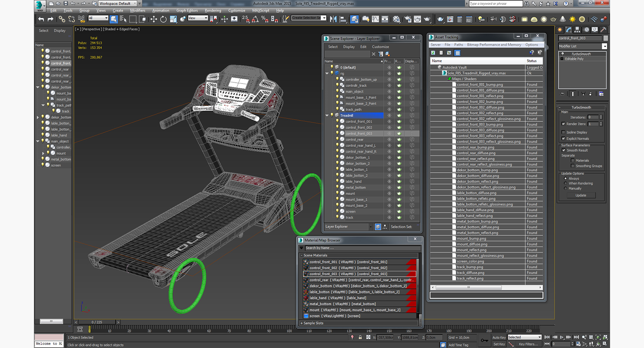Open the Graph Editors menu
Image resolution: width=644 pixels, height=348 pixels.
tap(187, 10)
